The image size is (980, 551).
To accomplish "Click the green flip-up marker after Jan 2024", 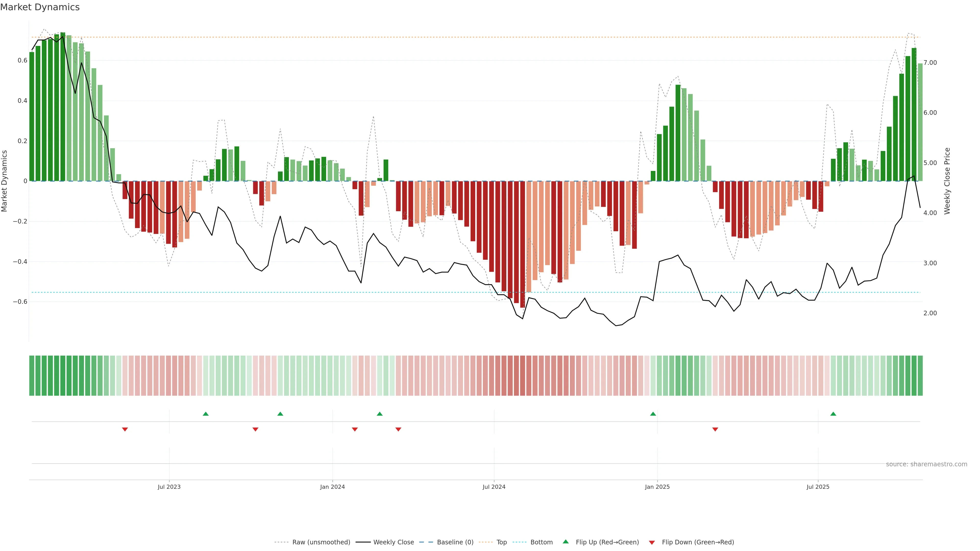I will pos(380,414).
